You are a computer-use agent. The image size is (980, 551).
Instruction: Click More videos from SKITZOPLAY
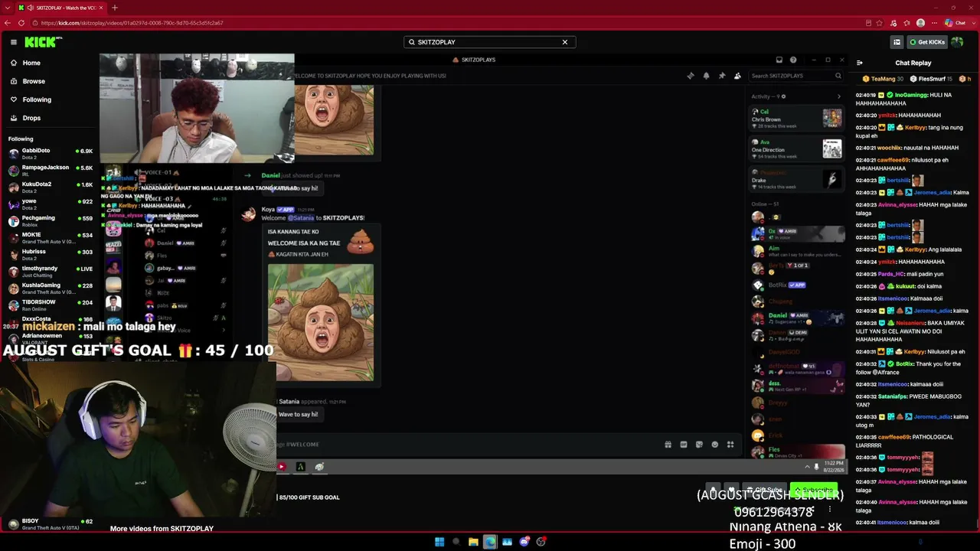click(x=162, y=529)
